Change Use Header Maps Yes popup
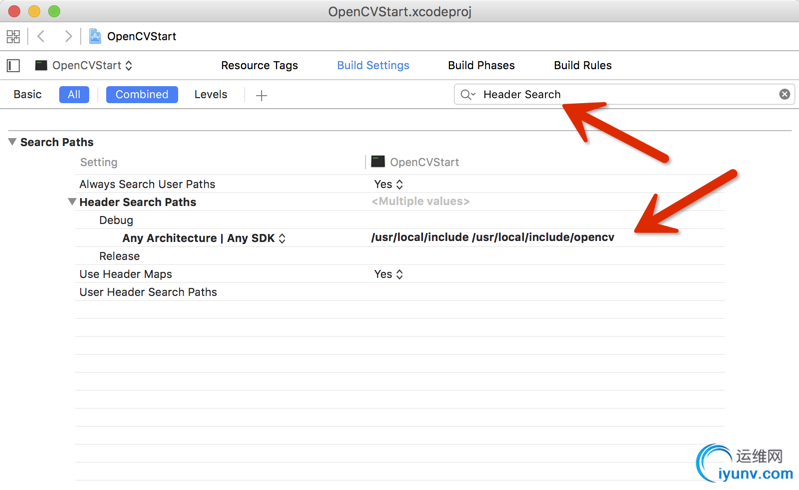Viewport: 799px width, 490px height. (388, 274)
